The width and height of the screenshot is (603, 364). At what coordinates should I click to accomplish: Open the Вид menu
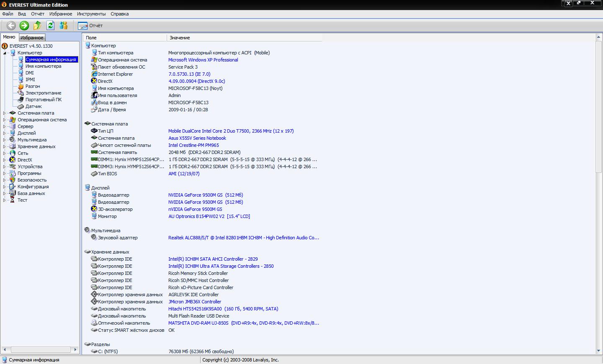tap(22, 14)
